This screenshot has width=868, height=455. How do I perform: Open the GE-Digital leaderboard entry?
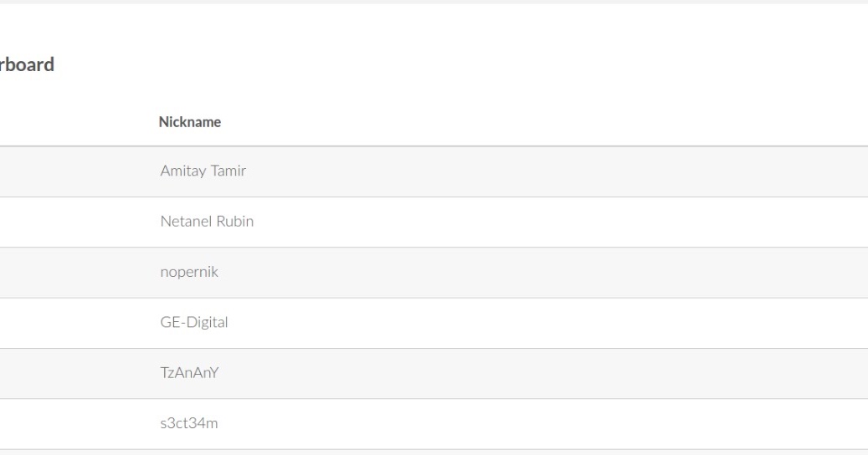[x=193, y=322]
